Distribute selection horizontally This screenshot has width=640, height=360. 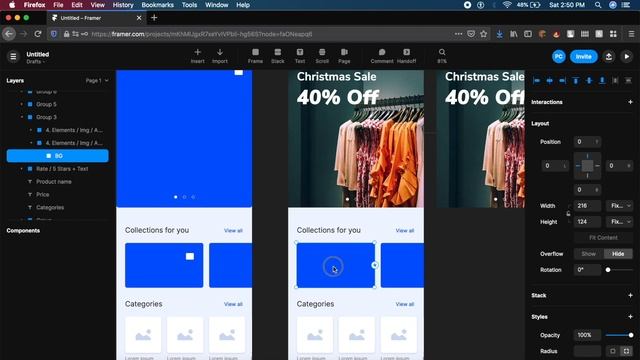615,81
